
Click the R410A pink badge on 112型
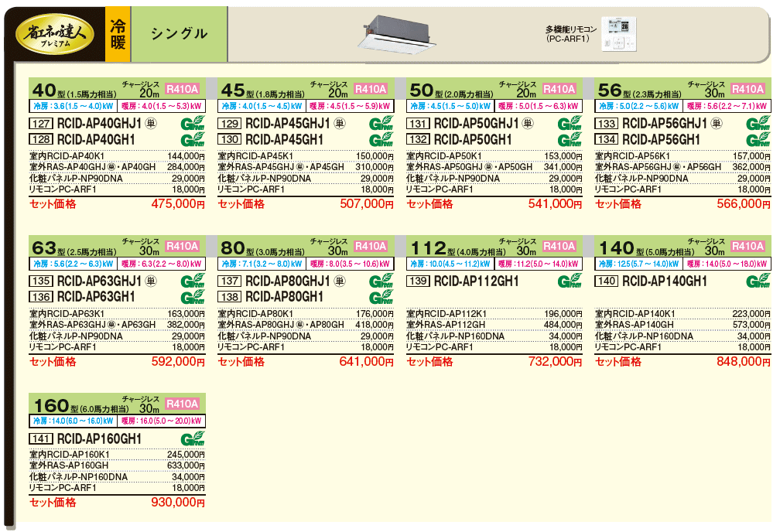click(x=559, y=246)
